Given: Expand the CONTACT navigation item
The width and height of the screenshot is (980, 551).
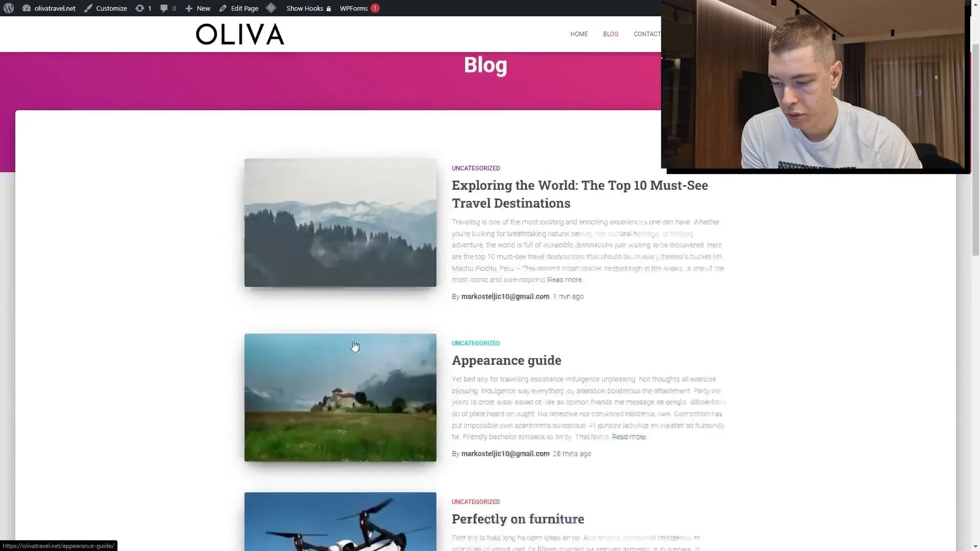Looking at the screenshot, I should coord(647,34).
